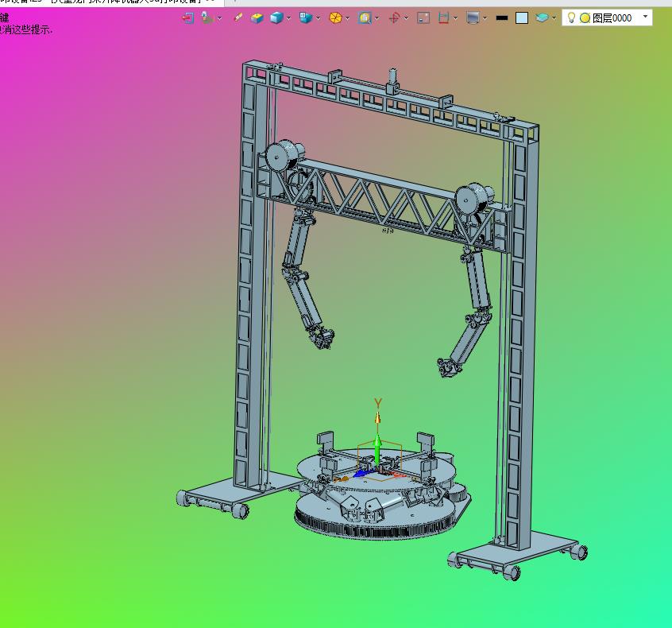
Task: Expand the arrow beside the stacked layers icon
Action: point(554,17)
